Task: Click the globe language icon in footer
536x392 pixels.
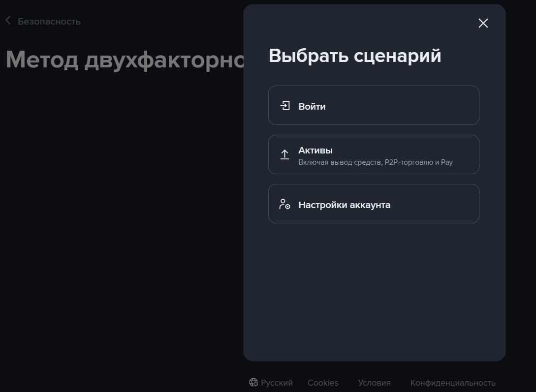Action: click(x=253, y=383)
